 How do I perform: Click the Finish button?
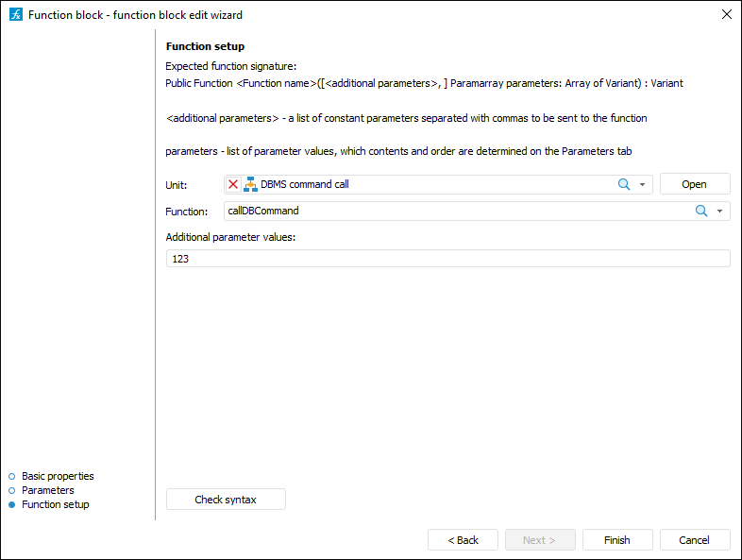pos(617,540)
